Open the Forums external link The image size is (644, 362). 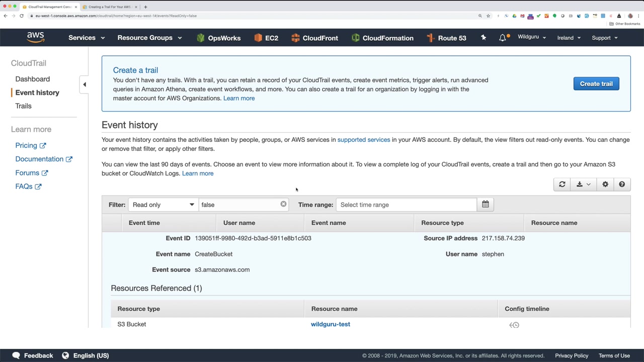(x=32, y=173)
